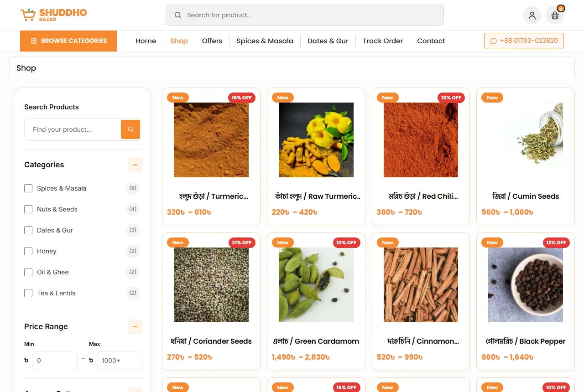Check the Tea & Lentils category
Screen dimensions: 584x392
(x=28, y=293)
